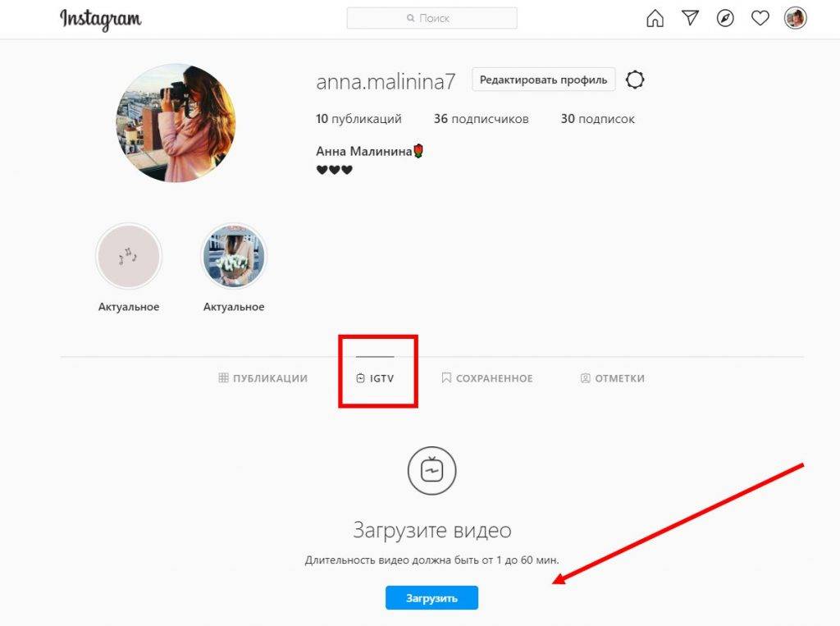Screen dimensions: 840x626
Task: Click the blue Загрузить button
Action: click(x=431, y=597)
